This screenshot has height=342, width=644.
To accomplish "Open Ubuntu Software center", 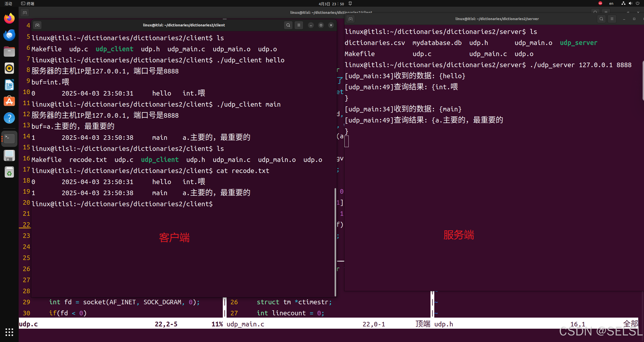I will (x=9, y=101).
